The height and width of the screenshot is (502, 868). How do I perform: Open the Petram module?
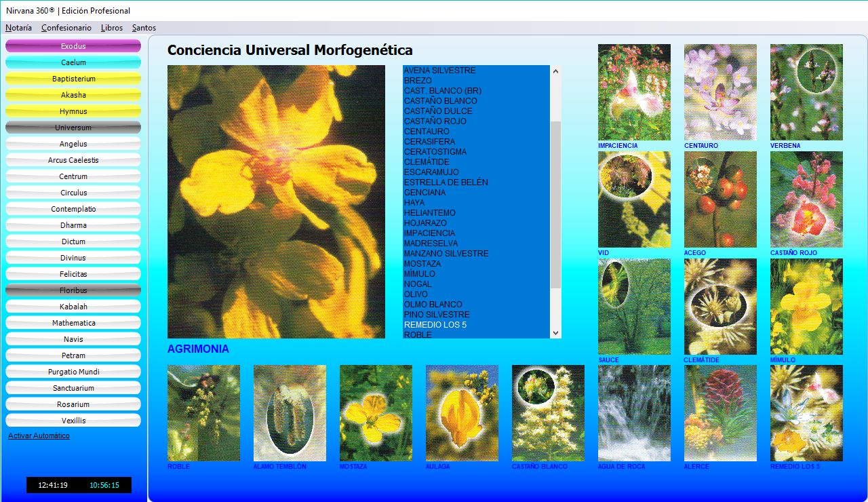click(x=73, y=355)
